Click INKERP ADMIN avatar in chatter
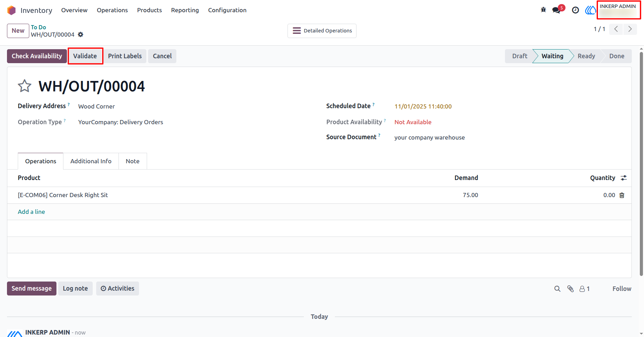 [15, 334]
